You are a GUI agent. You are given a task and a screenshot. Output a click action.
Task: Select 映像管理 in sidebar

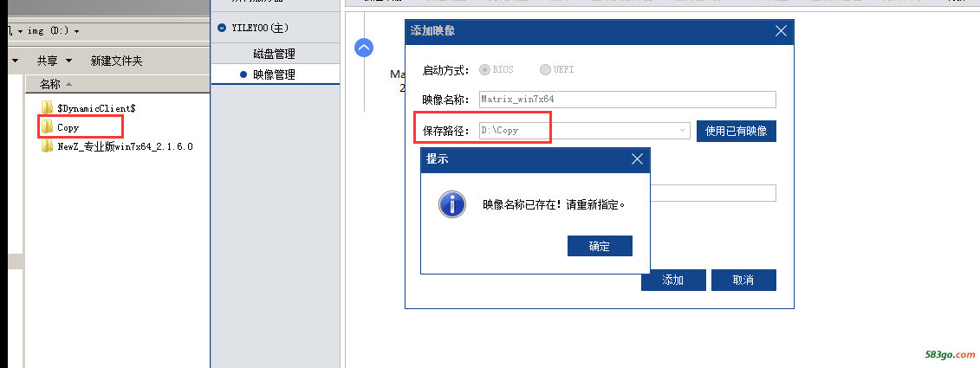[x=275, y=74]
